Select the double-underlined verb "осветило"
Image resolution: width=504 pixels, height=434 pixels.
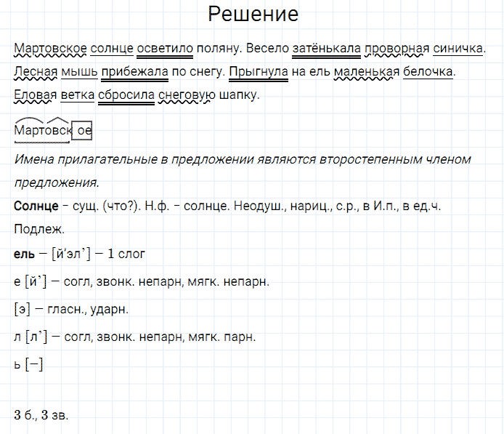[x=164, y=49]
